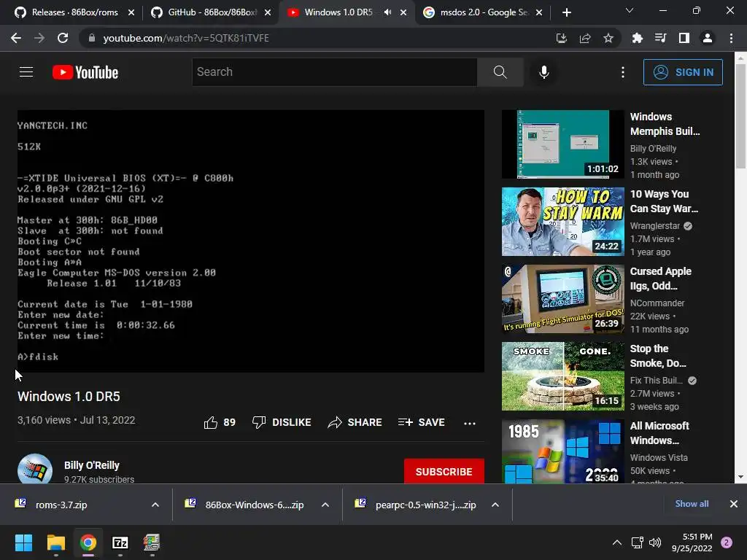Expand options for roms-3.7.zip download

click(x=155, y=505)
